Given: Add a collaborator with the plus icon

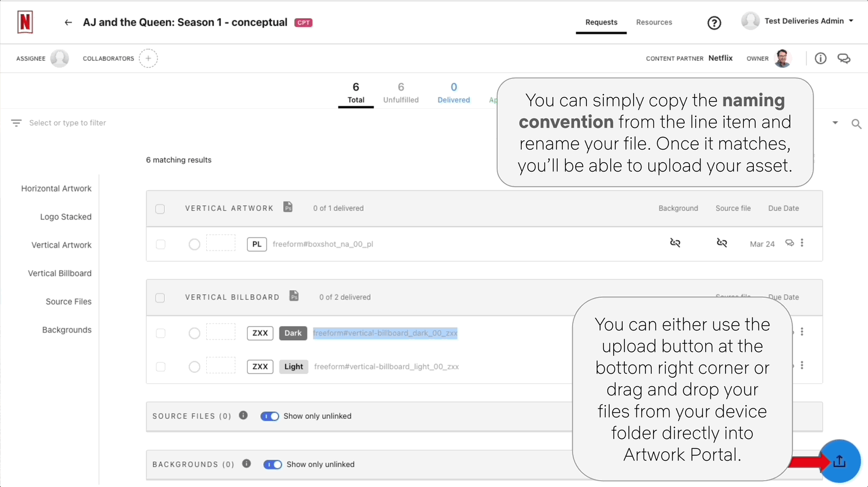Looking at the screenshot, I should [x=148, y=59].
